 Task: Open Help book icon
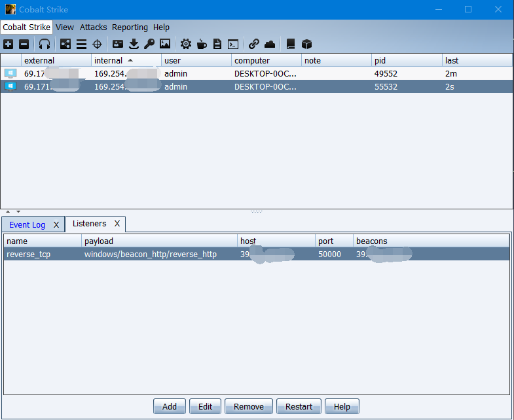point(291,44)
